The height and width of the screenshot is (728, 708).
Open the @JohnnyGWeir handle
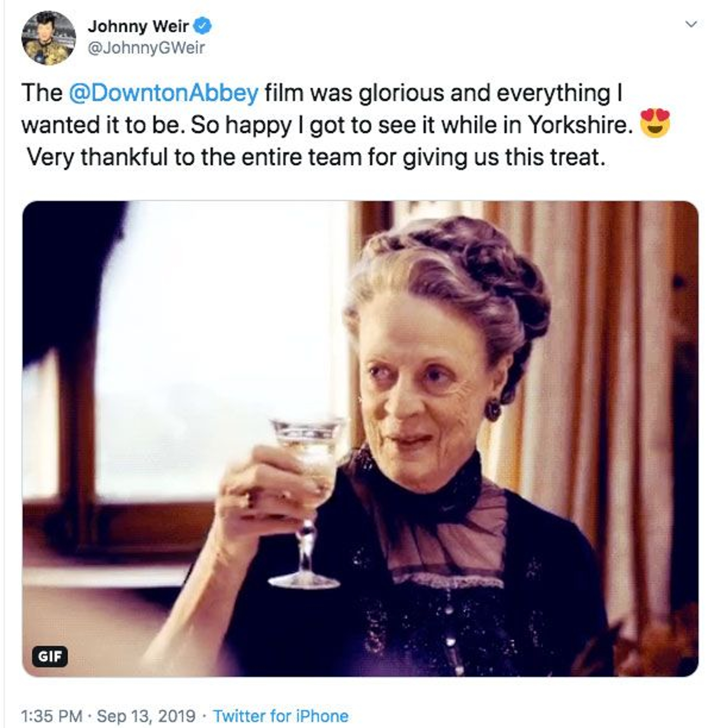[146, 48]
